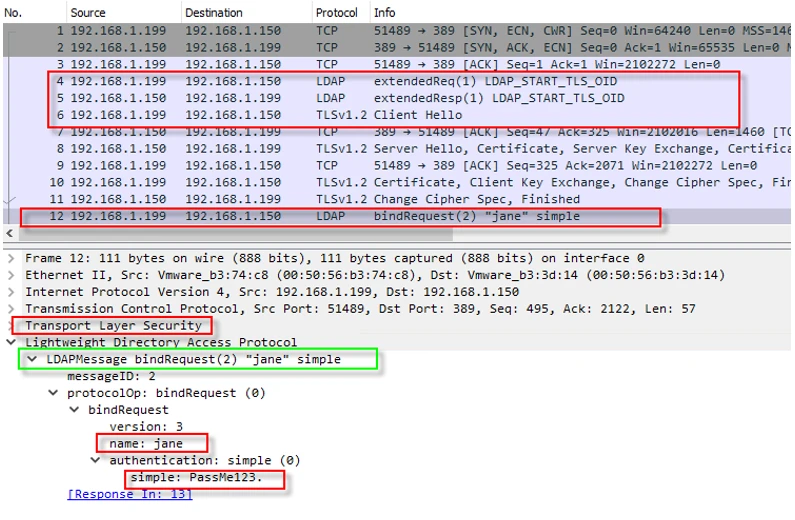The width and height of the screenshot is (795, 520).
Task: Collapse Lightweight Directory Access Protocol section
Action: [x=11, y=342]
